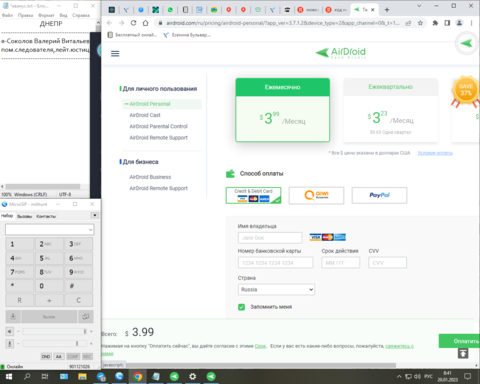Click the scroll-to-top arrow icon

(463, 353)
